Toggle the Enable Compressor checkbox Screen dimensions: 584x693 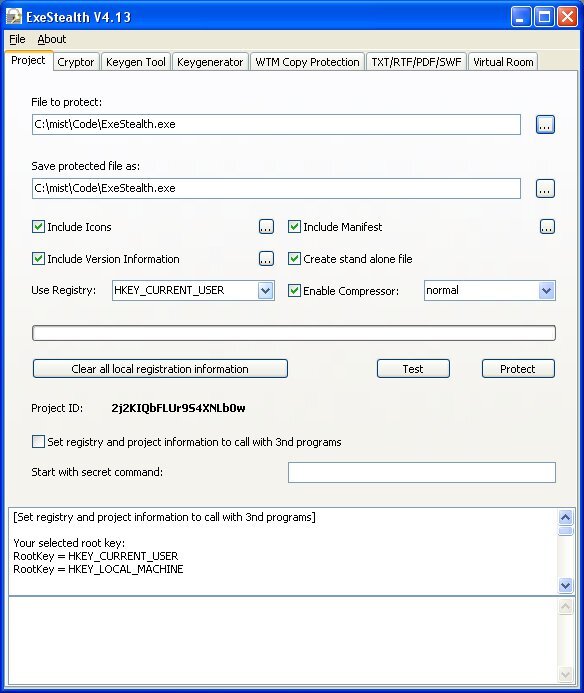click(294, 291)
